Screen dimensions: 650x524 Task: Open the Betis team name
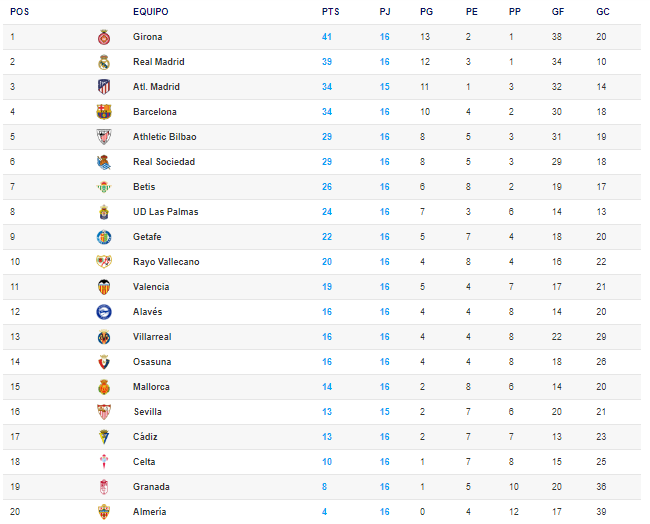point(144,187)
